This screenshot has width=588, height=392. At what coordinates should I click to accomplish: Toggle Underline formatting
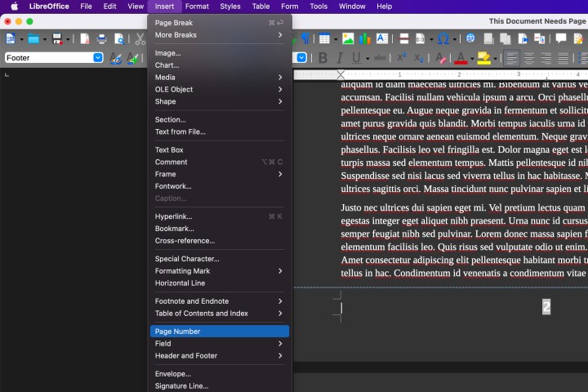point(356,58)
